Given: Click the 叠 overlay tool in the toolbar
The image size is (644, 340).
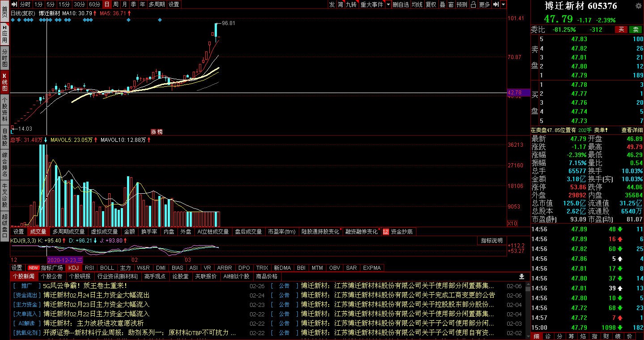Looking at the screenshot, I should [442, 4].
